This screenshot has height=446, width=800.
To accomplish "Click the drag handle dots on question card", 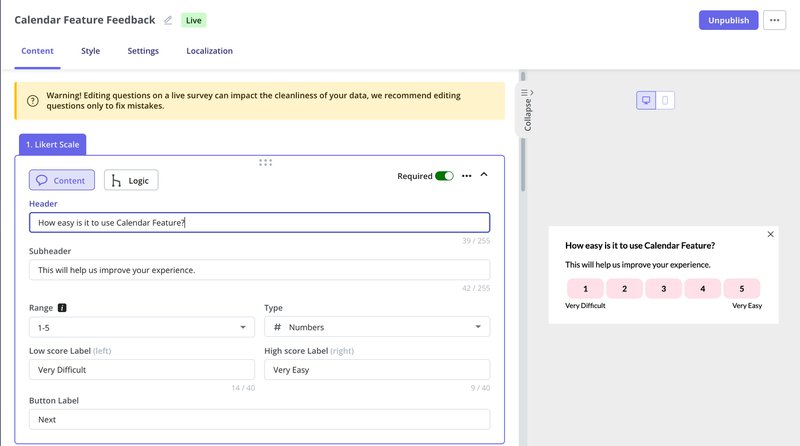I will (x=265, y=162).
